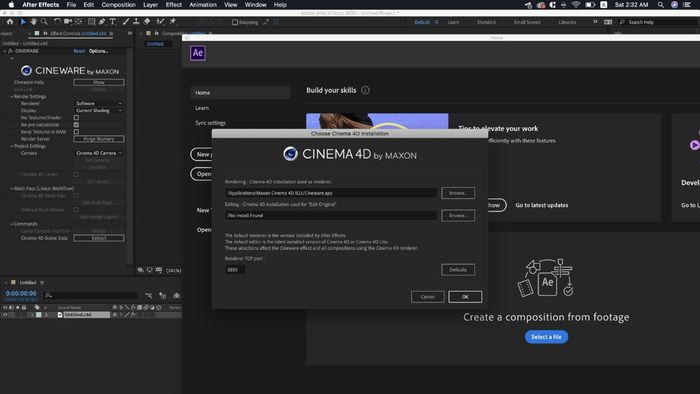The width and height of the screenshot is (700, 394).
Task: Click Go to latest updates link
Action: (542, 205)
